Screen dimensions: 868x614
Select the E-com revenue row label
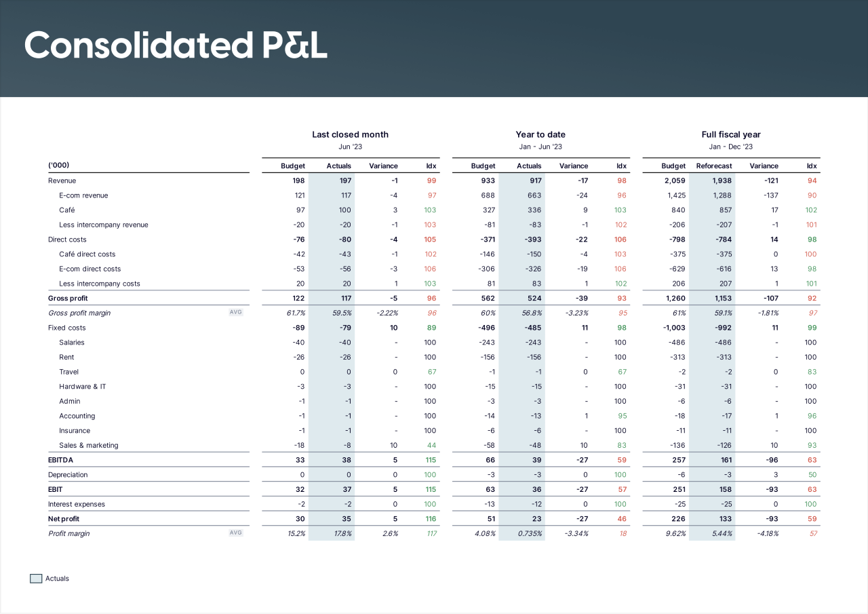coord(83,195)
